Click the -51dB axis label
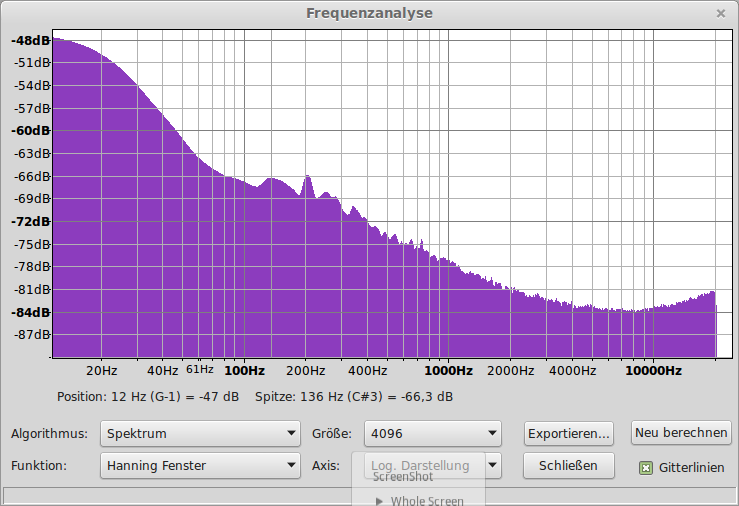The height and width of the screenshot is (506, 739). tap(32, 63)
